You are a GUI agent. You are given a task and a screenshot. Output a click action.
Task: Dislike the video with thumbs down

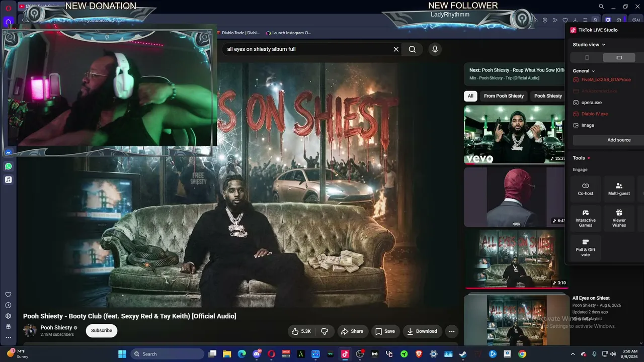[x=325, y=331]
